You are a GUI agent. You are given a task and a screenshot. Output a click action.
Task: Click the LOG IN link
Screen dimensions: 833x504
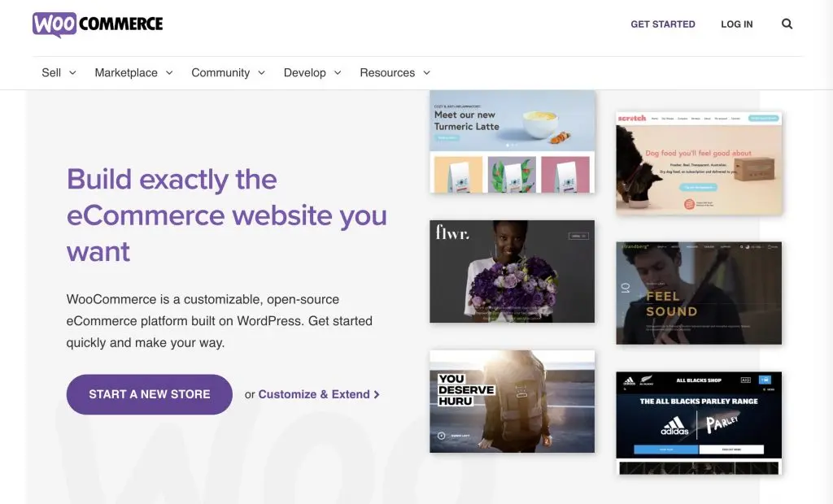(x=736, y=24)
